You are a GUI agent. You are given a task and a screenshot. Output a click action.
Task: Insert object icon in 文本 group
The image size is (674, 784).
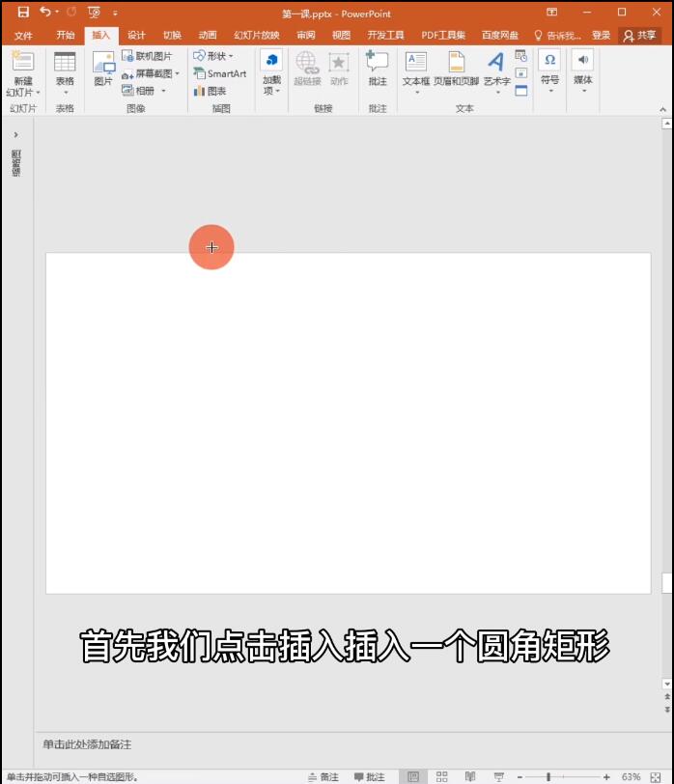(x=521, y=91)
